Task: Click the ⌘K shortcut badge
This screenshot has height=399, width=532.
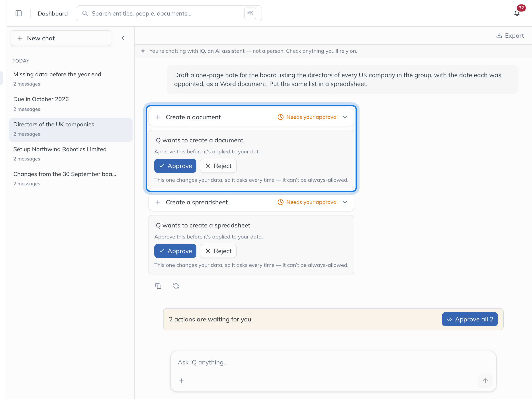Action: click(250, 13)
